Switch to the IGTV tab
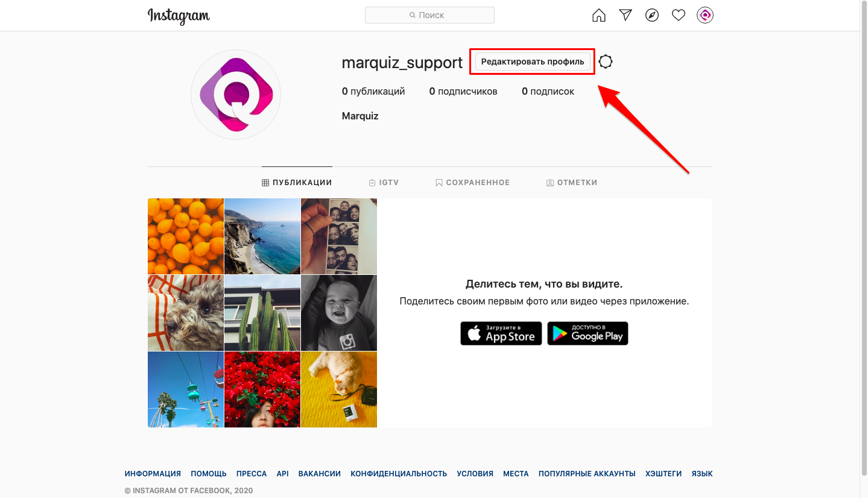This screenshot has height=498, width=868. click(x=384, y=183)
